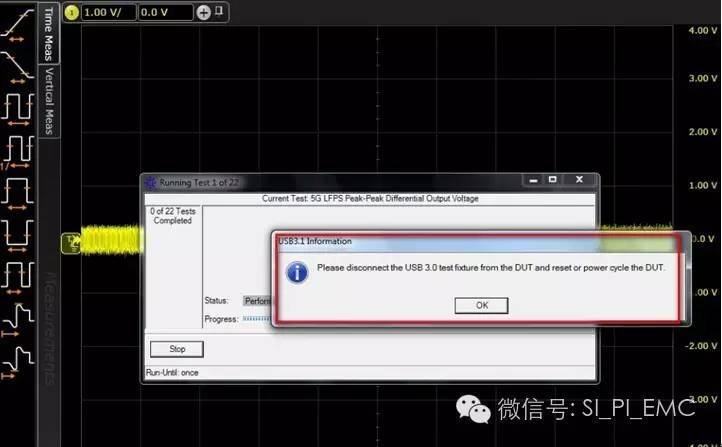Click the -2.00 V axis label
Viewport: 722px width, 447px height.
pos(701,346)
